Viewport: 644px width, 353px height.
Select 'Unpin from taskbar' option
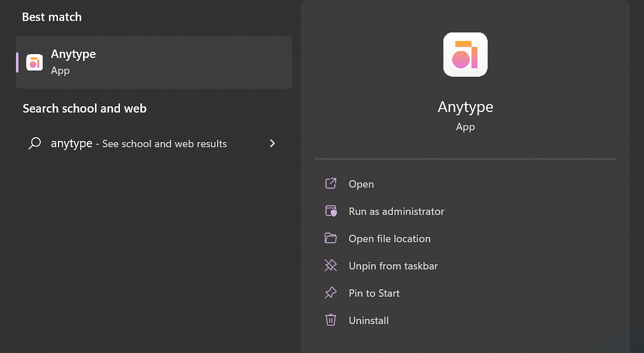[393, 266]
